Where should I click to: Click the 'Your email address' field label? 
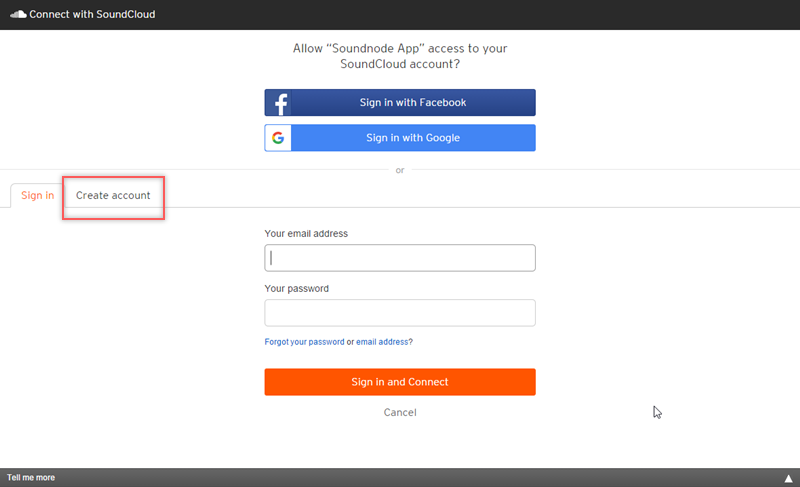306,234
